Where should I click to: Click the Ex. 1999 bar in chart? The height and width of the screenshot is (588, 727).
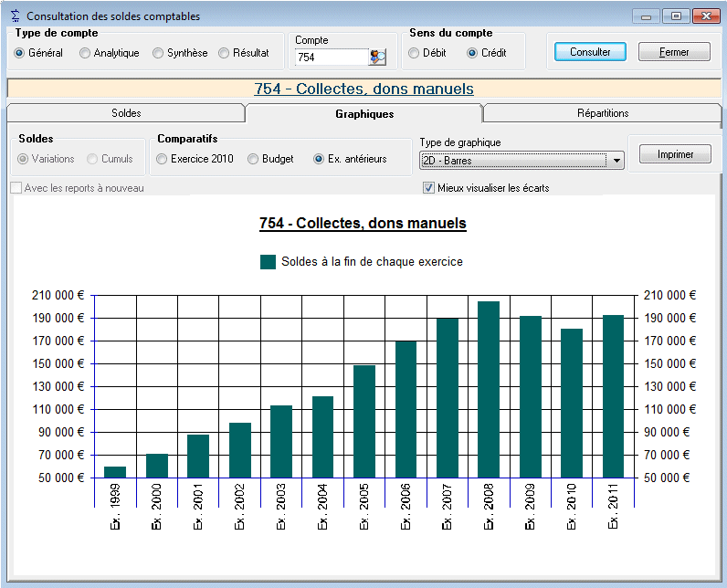[x=115, y=472]
